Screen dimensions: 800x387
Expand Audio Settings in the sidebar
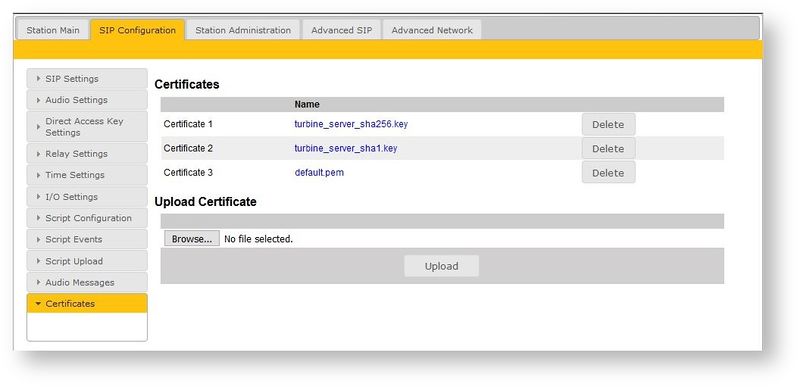[87, 100]
